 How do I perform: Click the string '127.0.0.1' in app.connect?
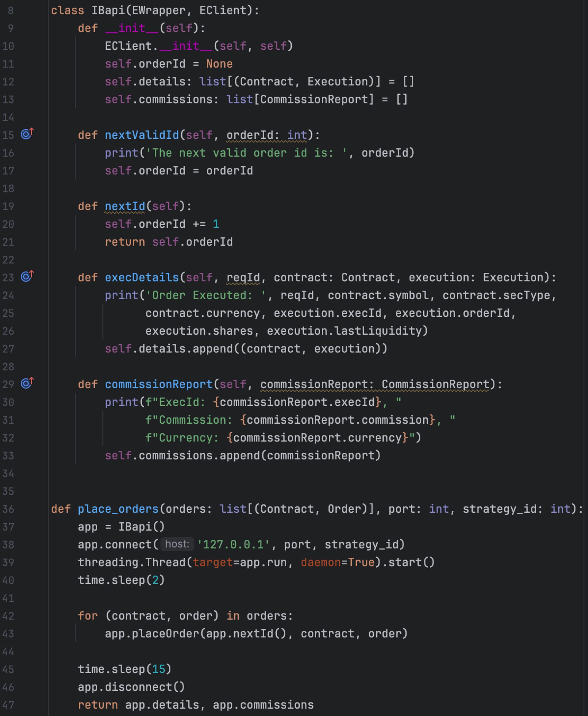tap(234, 544)
